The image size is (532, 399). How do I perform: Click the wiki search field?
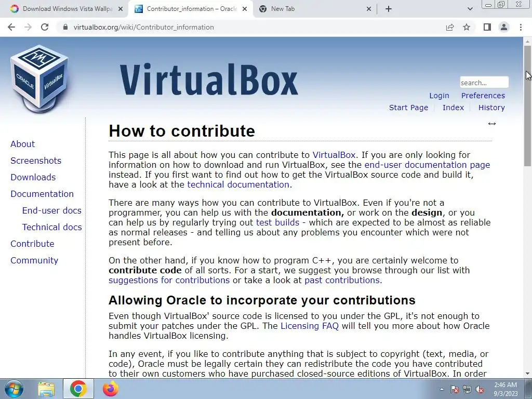(484, 83)
